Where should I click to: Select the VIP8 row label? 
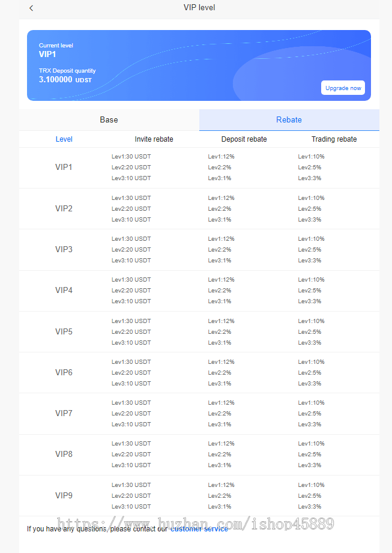point(64,455)
